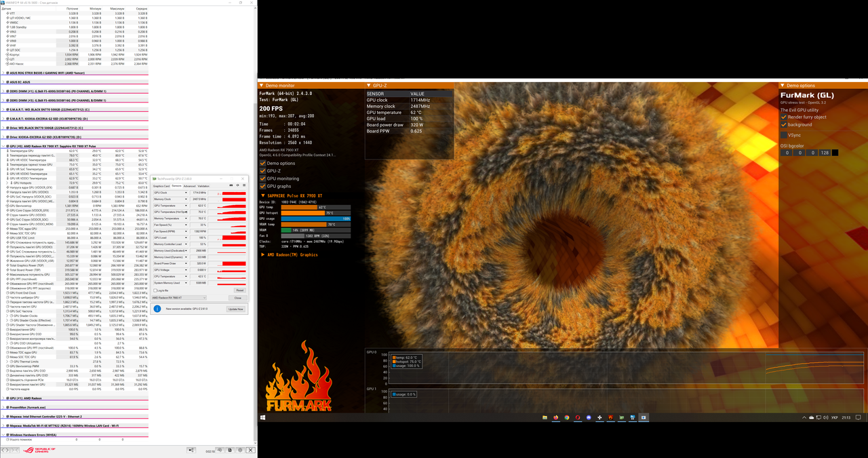
Task: Select ASUS ROG STRIX B650E-I row in HWiNFO
Action: click(x=75, y=73)
